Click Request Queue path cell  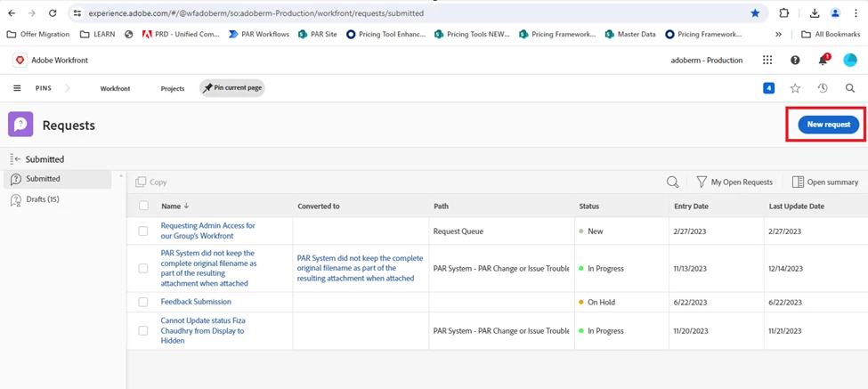click(x=458, y=231)
